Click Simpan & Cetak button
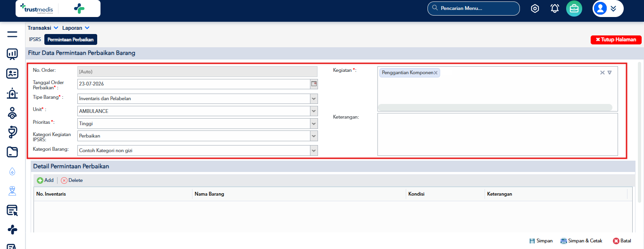Viewport: 644px width, 249px height. (581, 240)
